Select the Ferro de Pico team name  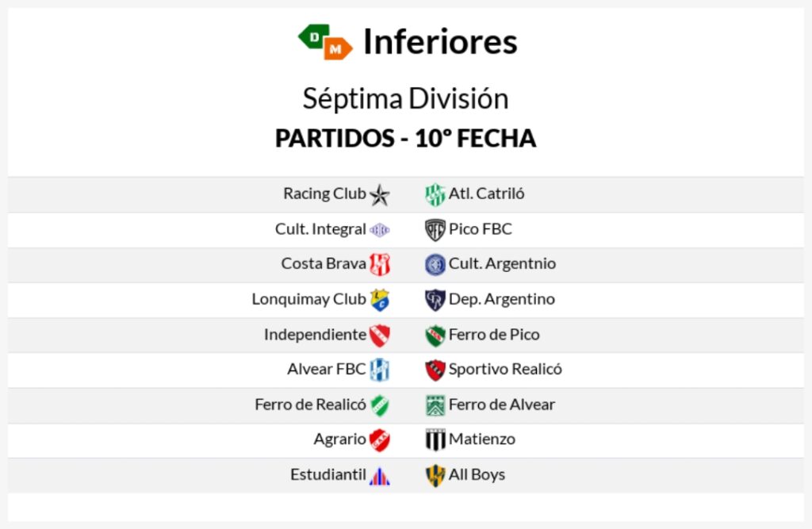[x=494, y=334]
